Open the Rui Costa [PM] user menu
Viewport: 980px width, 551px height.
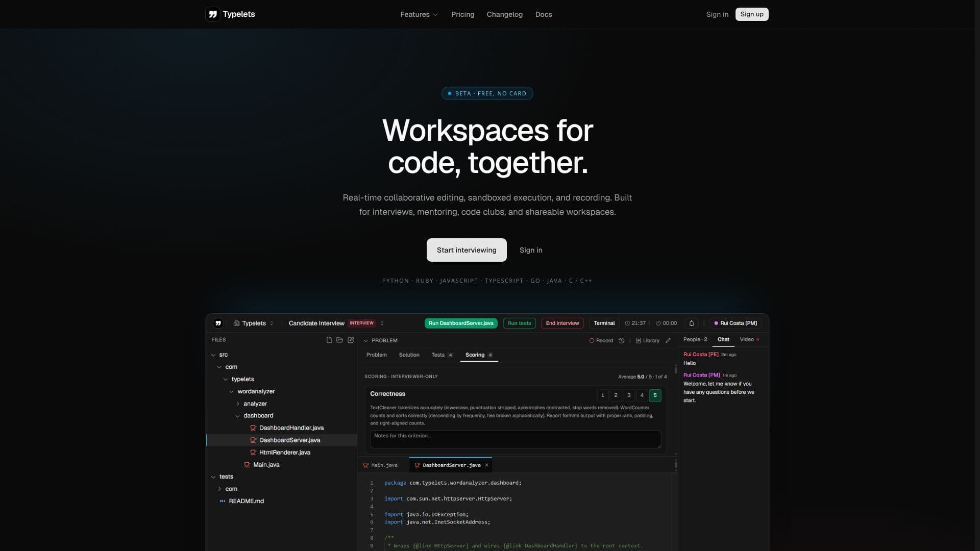coord(736,323)
